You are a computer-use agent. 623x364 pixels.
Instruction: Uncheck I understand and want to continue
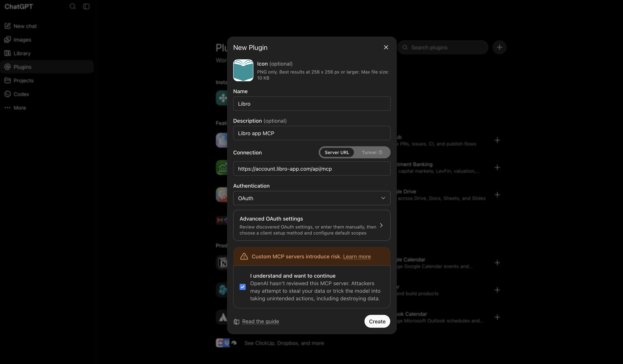[243, 287]
